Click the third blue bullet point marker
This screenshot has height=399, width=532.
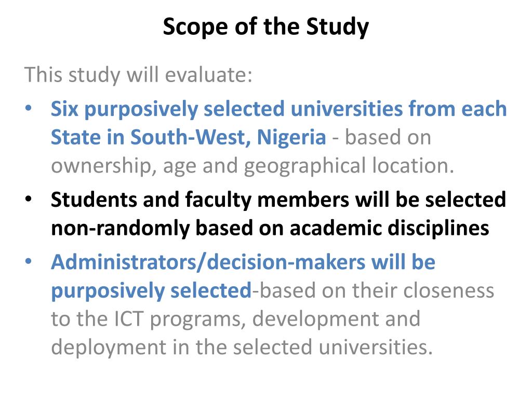[29, 262]
